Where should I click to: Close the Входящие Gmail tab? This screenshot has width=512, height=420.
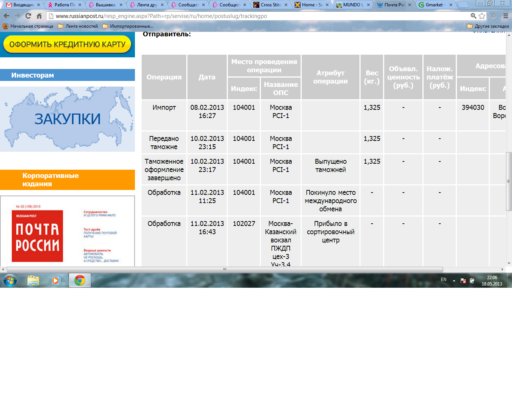[39, 5]
